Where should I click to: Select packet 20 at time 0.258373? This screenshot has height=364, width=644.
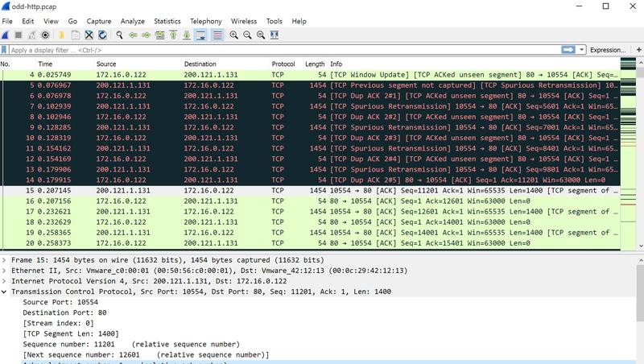[310, 243]
